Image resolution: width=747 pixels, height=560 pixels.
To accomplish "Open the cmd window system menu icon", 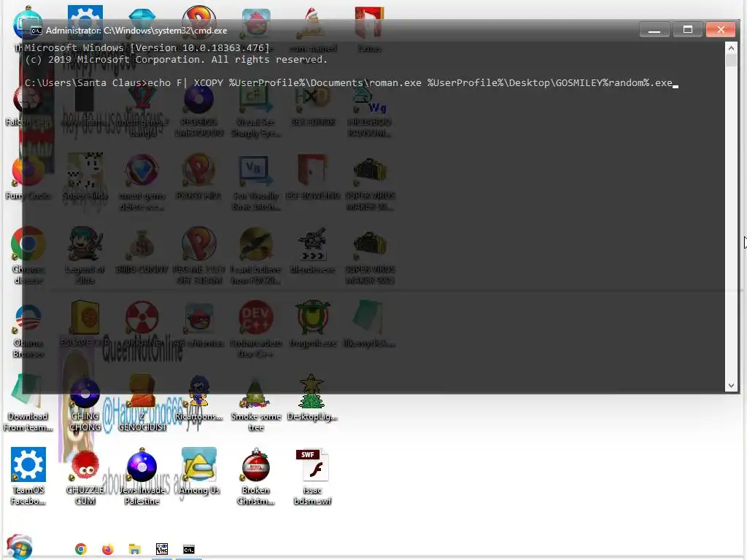I will pyautogui.click(x=36, y=31).
